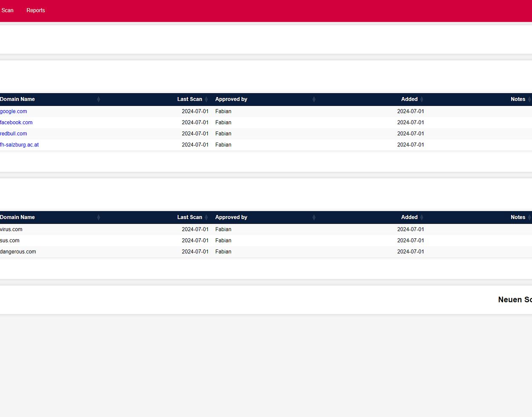532x417 pixels.
Task: Select the virus.com domain entry
Action: click(11, 229)
